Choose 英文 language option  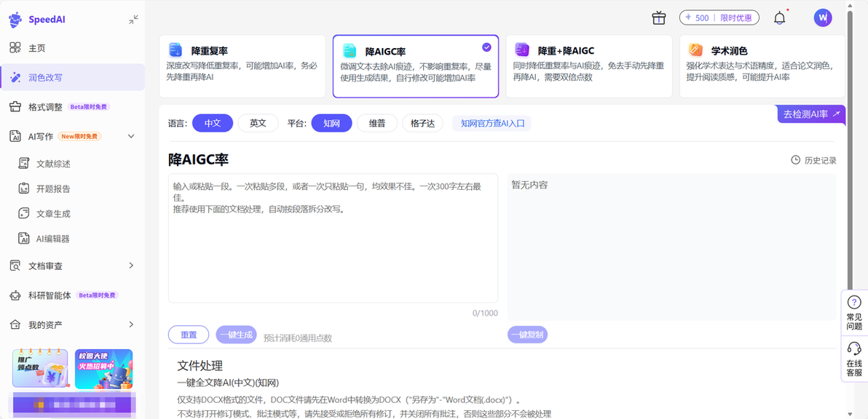[258, 123]
